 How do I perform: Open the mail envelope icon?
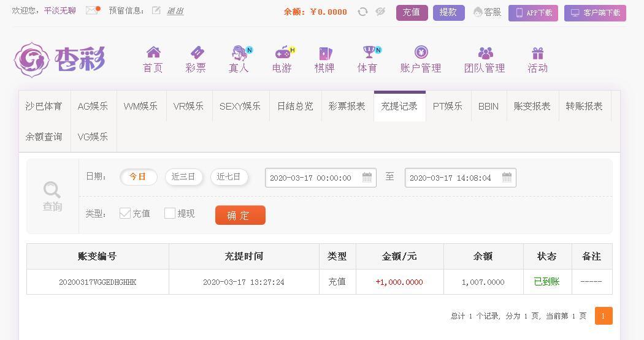click(93, 10)
